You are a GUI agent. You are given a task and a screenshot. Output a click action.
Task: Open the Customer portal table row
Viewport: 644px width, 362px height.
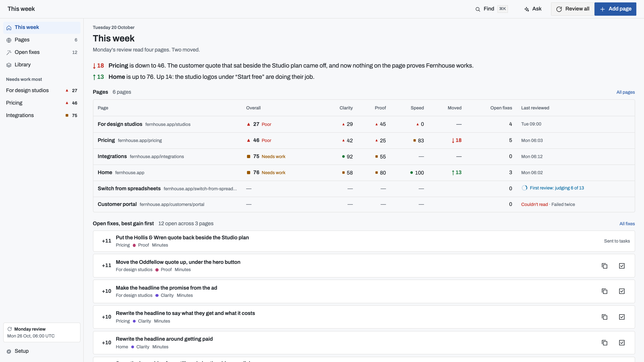[x=364, y=204]
